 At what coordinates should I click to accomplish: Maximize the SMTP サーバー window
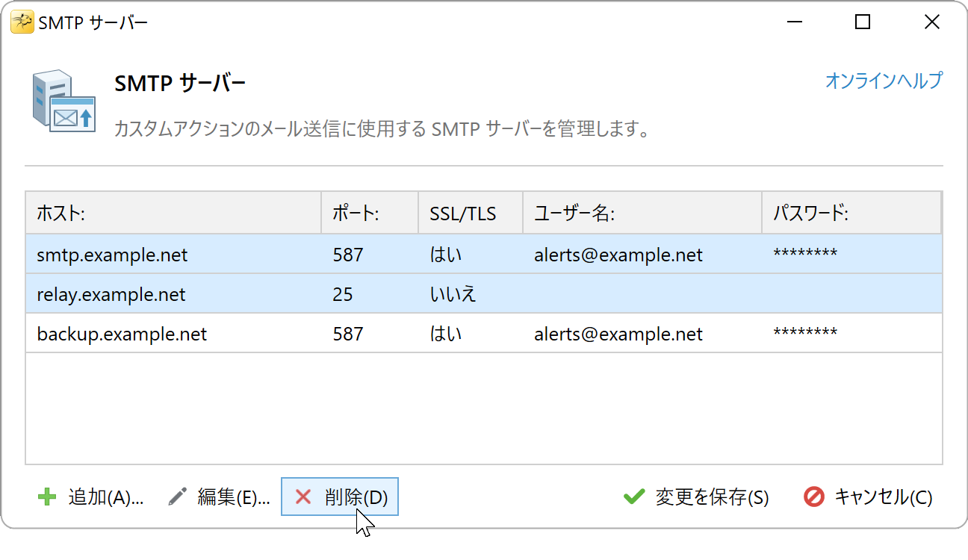tap(863, 22)
